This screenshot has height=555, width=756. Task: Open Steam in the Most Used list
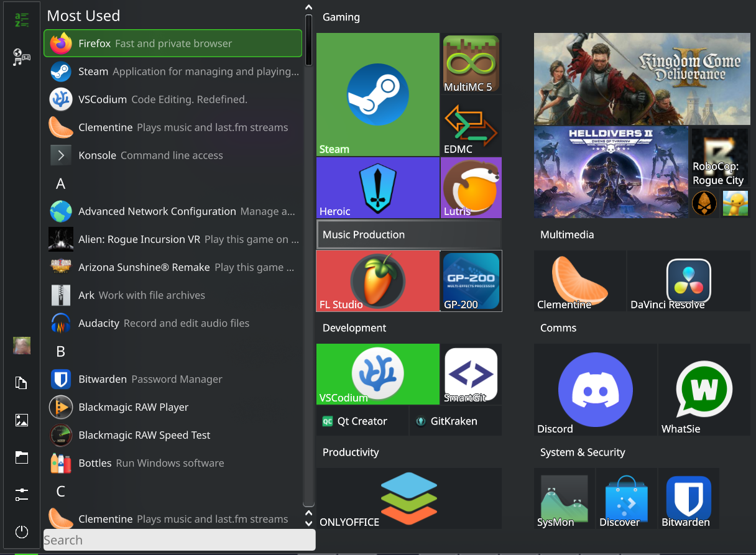click(x=173, y=71)
